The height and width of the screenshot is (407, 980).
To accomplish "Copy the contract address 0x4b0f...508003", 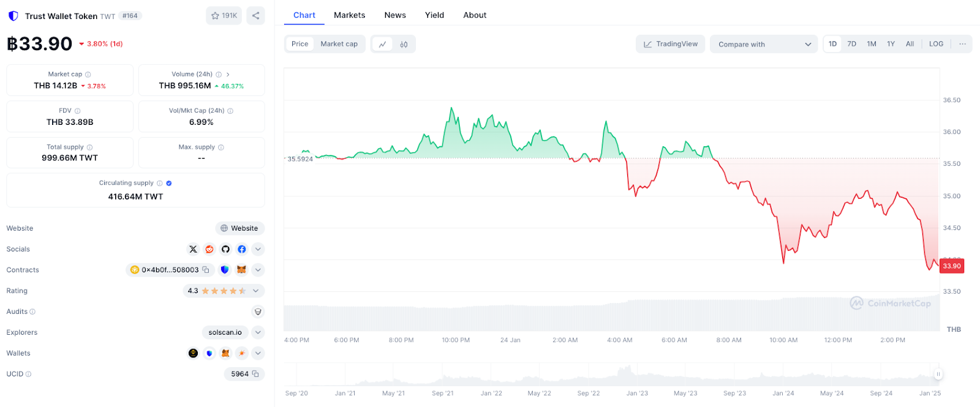I will click(x=206, y=270).
